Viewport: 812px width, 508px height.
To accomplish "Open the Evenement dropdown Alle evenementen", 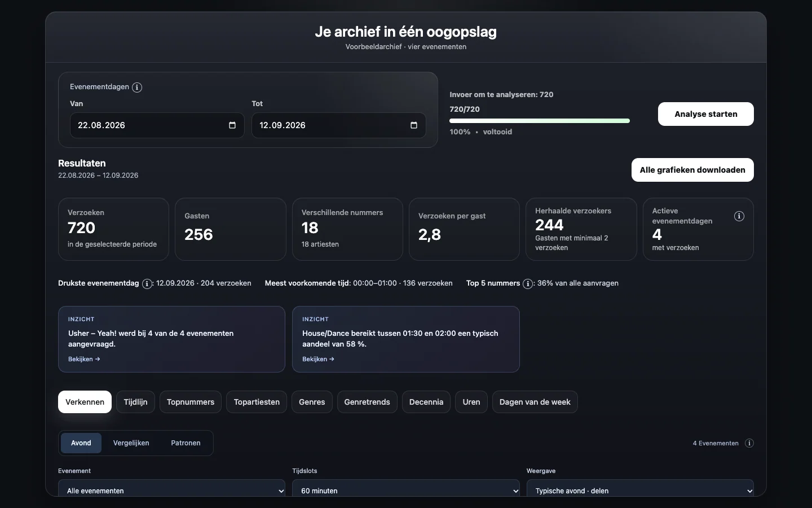I will 171,489.
